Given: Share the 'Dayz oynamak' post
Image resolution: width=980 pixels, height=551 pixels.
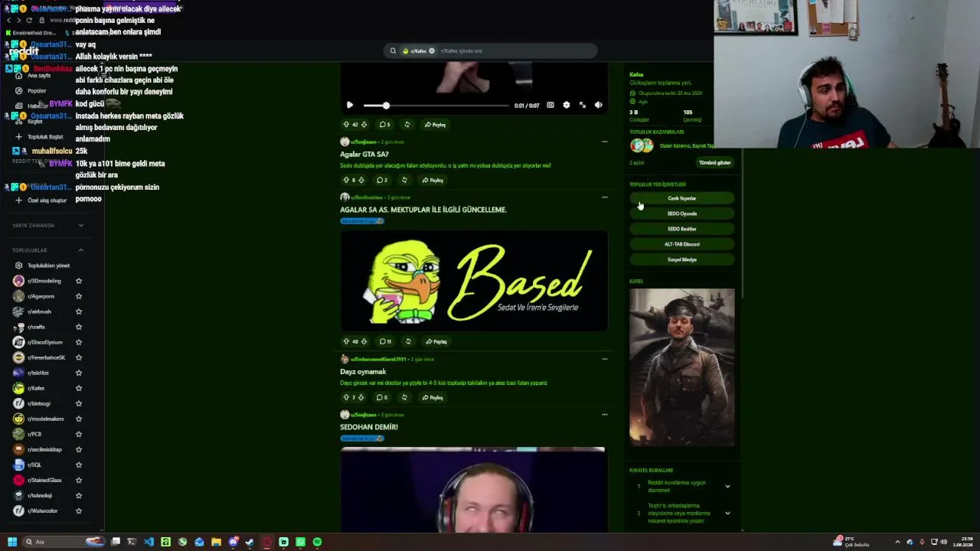Looking at the screenshot, I should [x=433, y=397].
